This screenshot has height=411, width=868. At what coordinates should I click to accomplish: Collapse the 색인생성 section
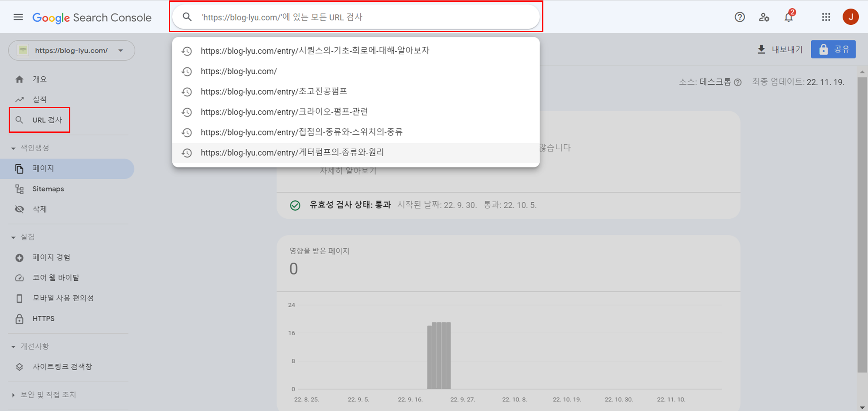[x=30, y=148]
